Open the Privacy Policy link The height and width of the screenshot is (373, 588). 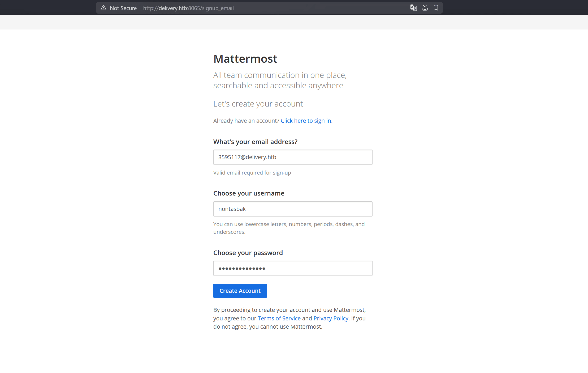pos(331,318)
